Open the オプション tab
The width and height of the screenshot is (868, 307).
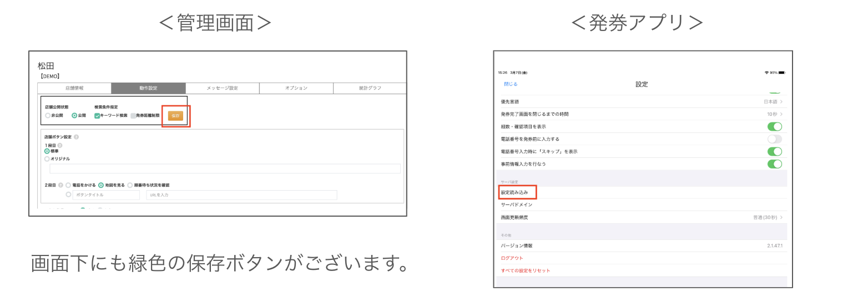(296, 88)
